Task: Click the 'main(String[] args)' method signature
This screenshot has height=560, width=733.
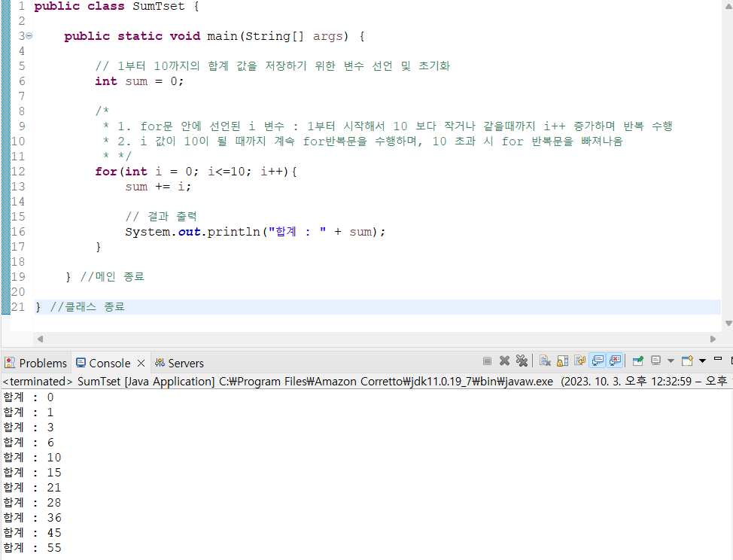Action: click(x=278, y=36)
